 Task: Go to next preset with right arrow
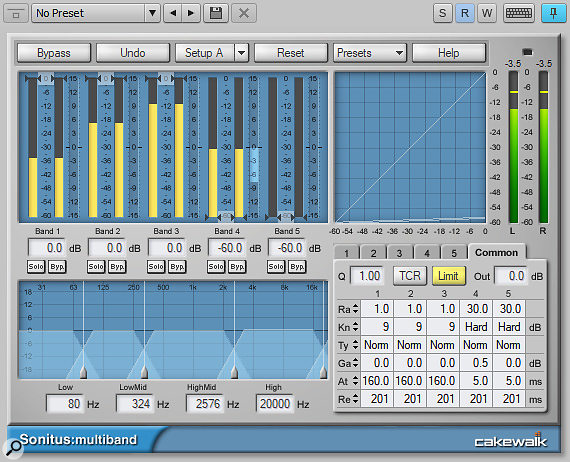click(x=191, y=13)
